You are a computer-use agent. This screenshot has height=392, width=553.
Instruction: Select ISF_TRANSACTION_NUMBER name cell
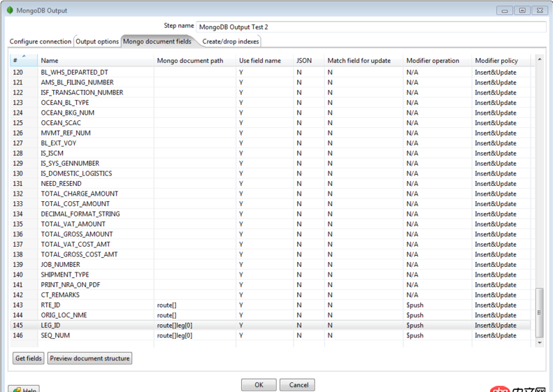95,93
